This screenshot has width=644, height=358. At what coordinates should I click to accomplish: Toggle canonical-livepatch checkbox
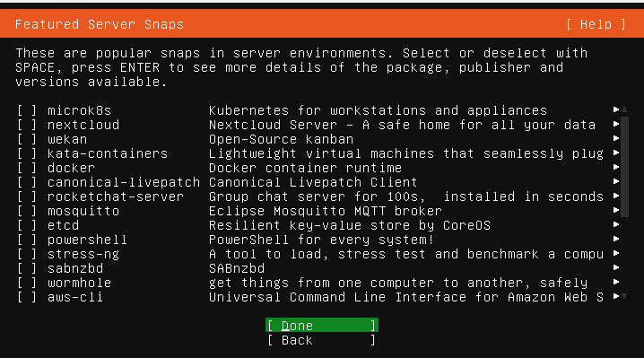pos(27,182)
